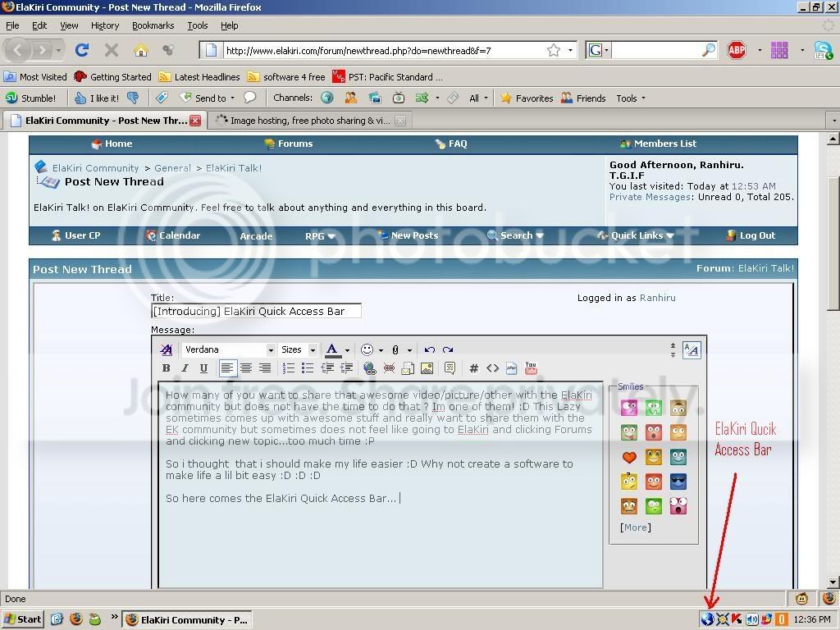Open the smilies dropdown arrow in the toolbar
Screen dimensions: 840x630
pos(381,350)
